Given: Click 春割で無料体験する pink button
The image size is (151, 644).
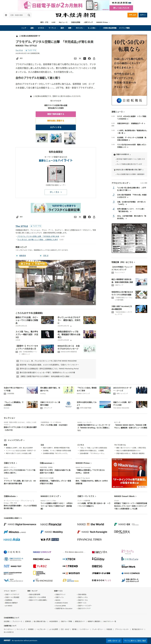Looking at the screenshot, I should 56,114.
